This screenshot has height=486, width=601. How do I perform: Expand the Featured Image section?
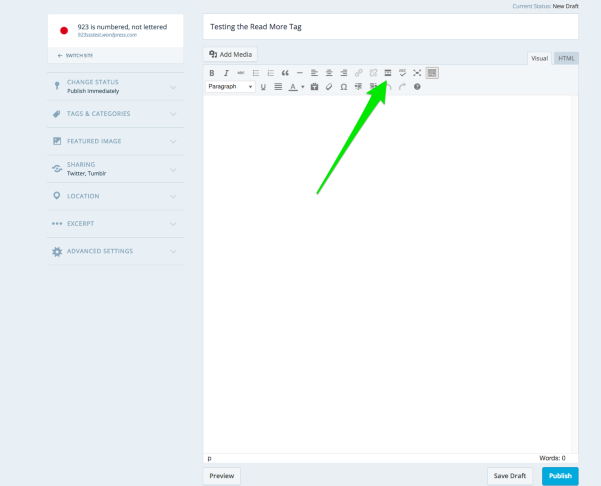[115, 141]
